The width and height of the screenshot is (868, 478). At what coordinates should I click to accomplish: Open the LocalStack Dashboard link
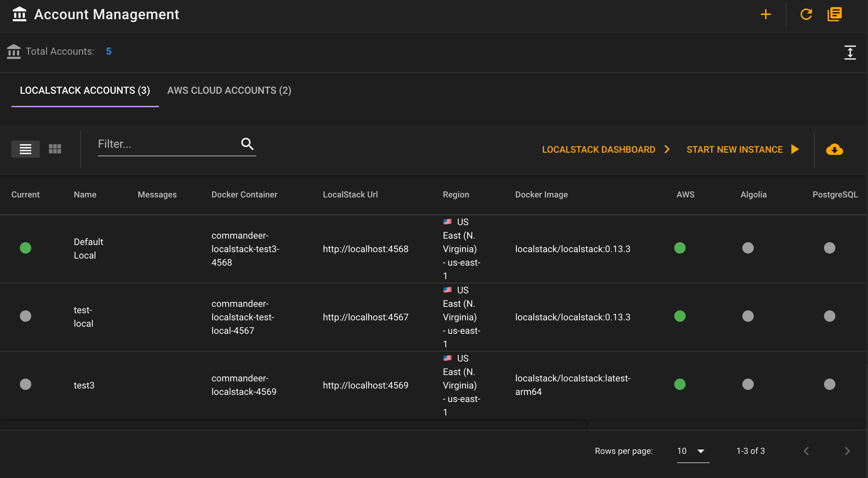pos(606,150)
